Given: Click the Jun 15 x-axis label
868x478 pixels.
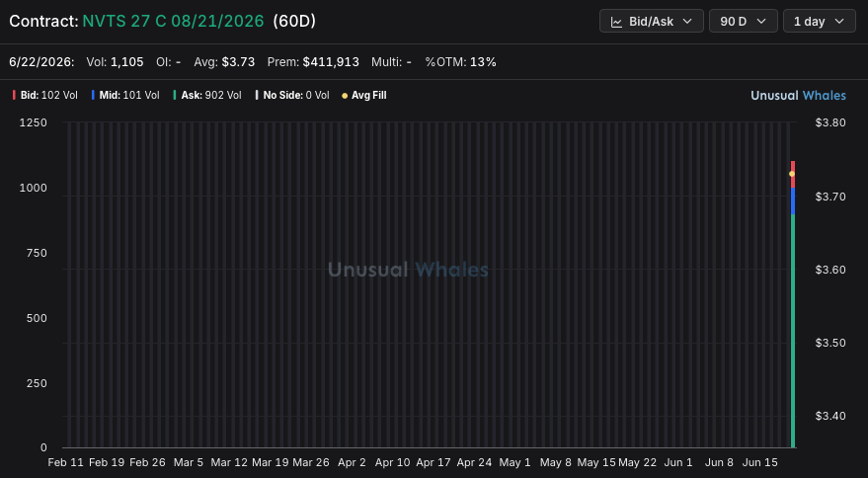Looking at the screenshot, I should pyautogui.click(x=759, y=462).
